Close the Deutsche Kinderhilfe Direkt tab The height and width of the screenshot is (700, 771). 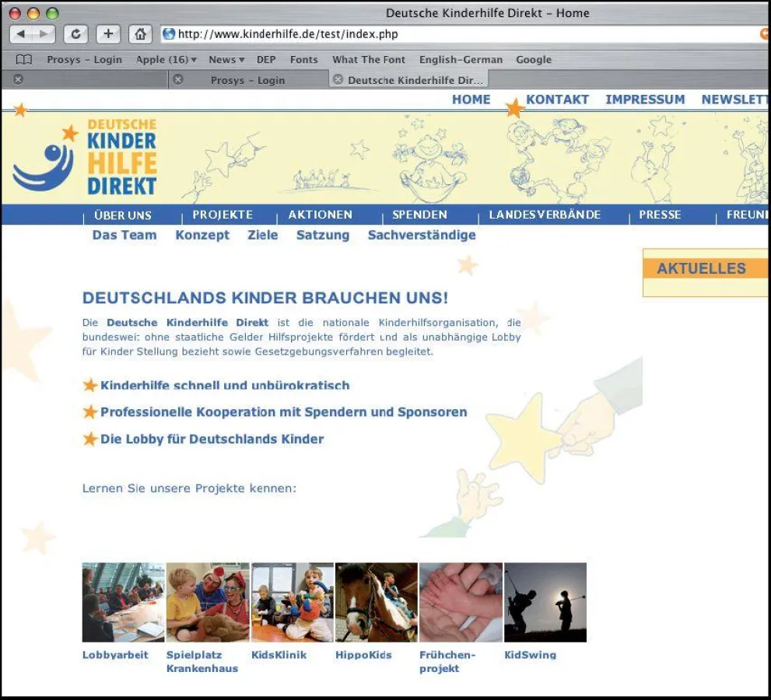pos(338,79)
